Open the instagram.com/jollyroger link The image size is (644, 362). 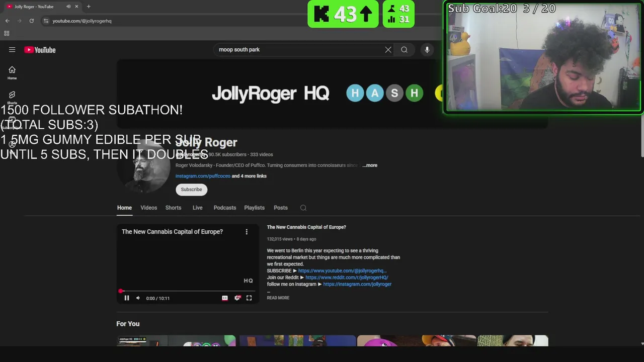pyautogui.click(x=357, y=284)
